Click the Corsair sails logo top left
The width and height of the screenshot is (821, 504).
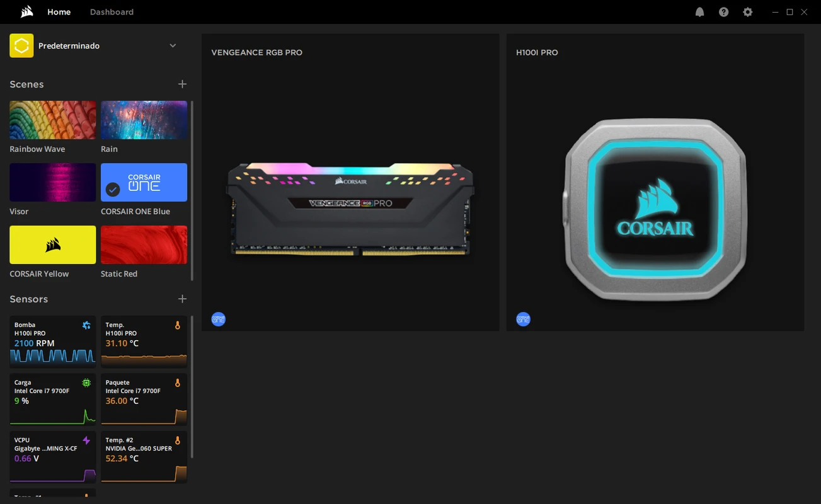(x=26, y=11)
